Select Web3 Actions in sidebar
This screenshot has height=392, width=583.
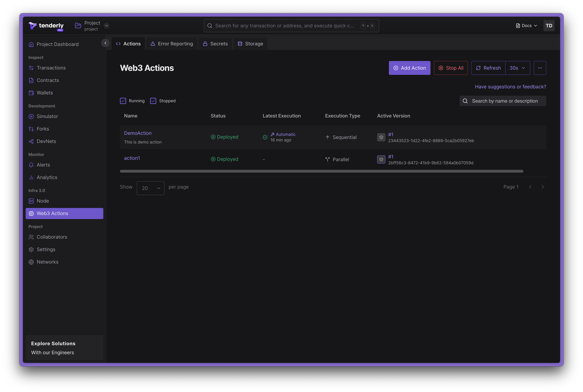pos(64,213)
